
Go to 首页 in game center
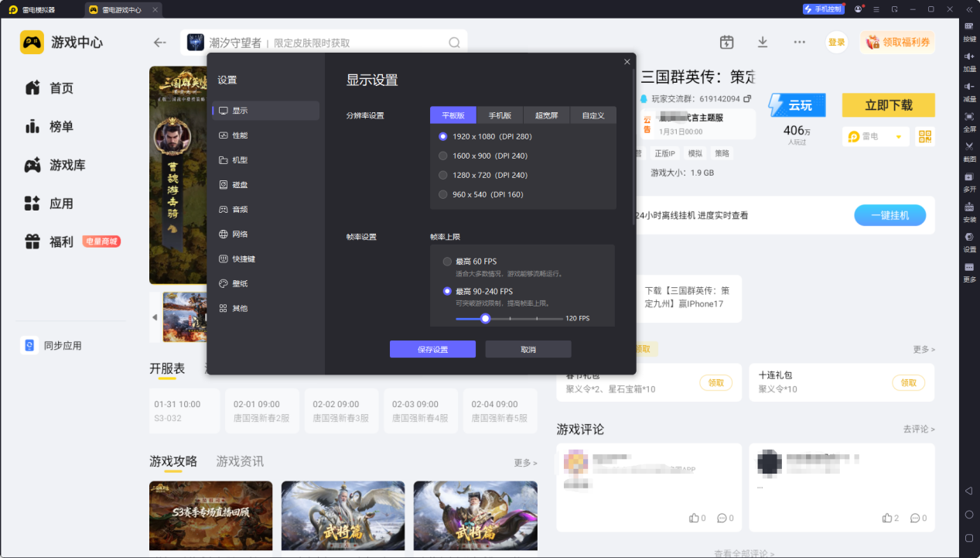point(50,88)
